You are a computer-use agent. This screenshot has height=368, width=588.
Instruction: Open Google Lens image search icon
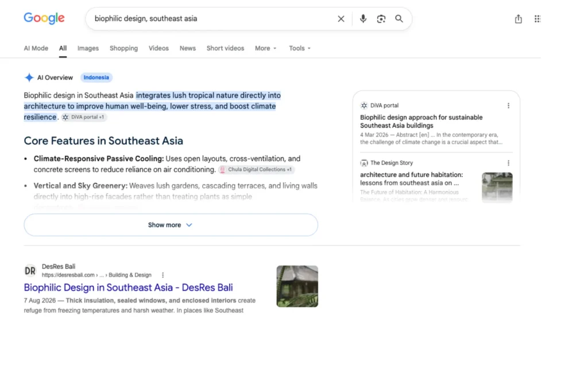[381, 19]
